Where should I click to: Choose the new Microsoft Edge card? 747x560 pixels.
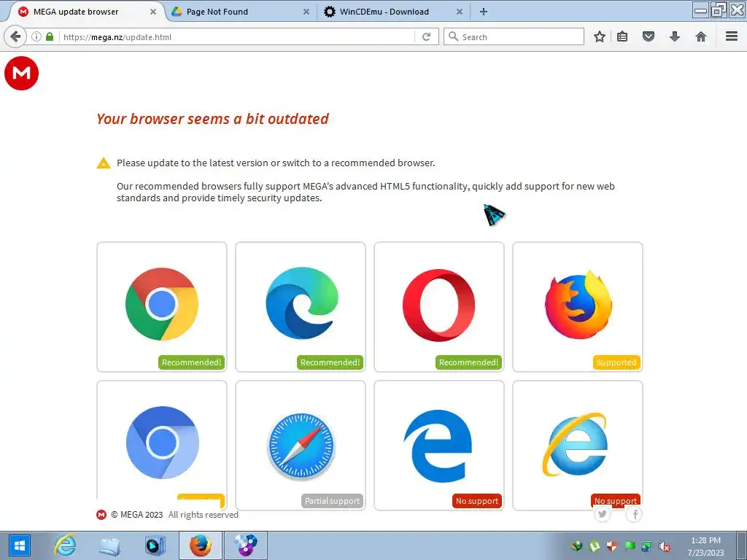click(x=301, y=307)
